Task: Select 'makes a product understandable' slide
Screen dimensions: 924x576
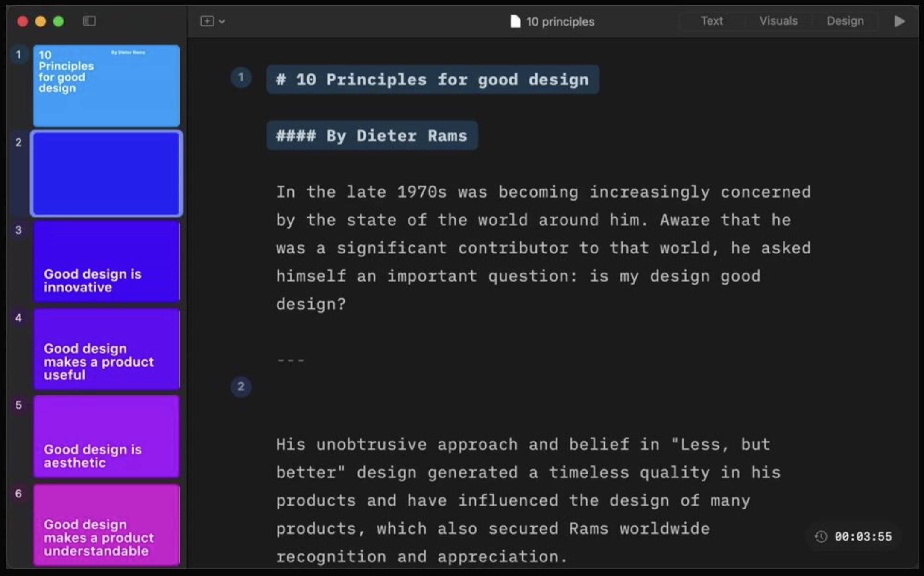Action: 106,524
